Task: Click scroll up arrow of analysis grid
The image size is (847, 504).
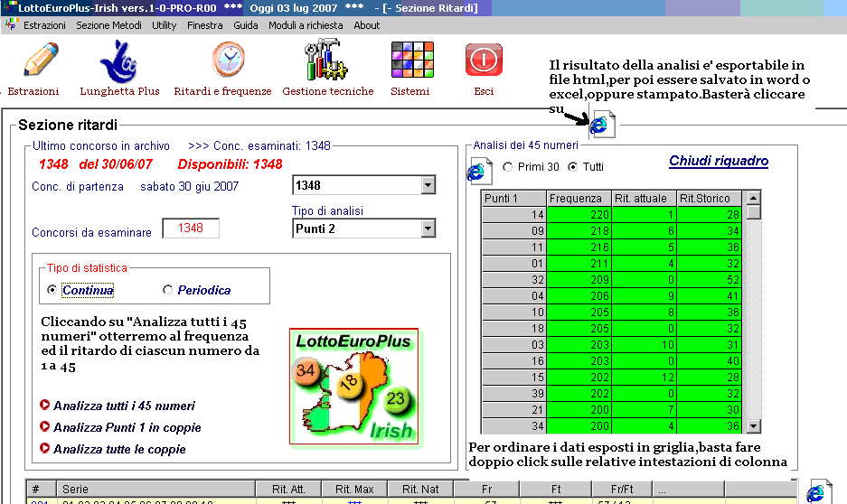Action: 754,198
